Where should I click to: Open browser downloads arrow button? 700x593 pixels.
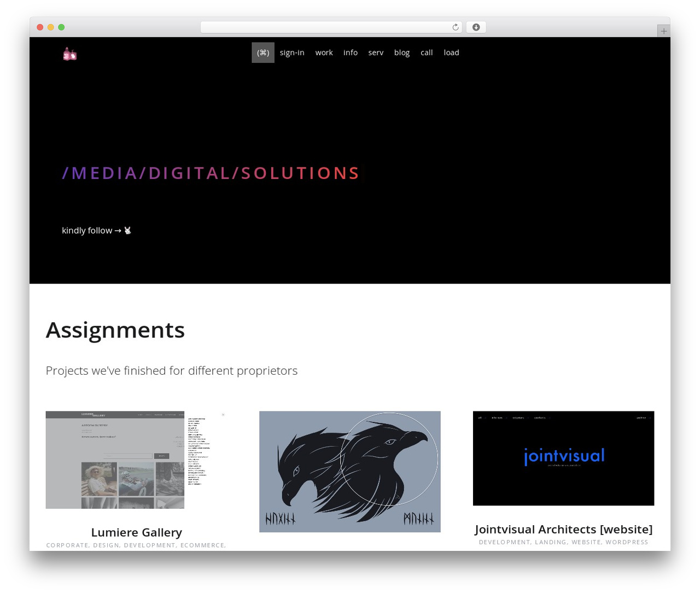click(x=476, y=27)
